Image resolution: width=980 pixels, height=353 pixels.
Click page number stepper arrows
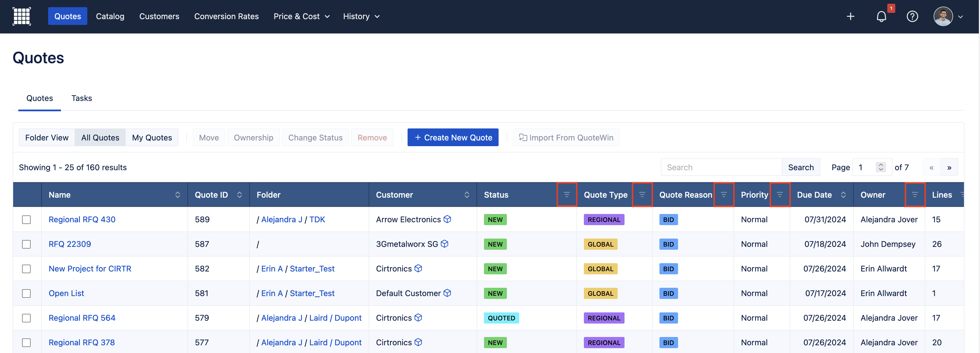point(881,167)
